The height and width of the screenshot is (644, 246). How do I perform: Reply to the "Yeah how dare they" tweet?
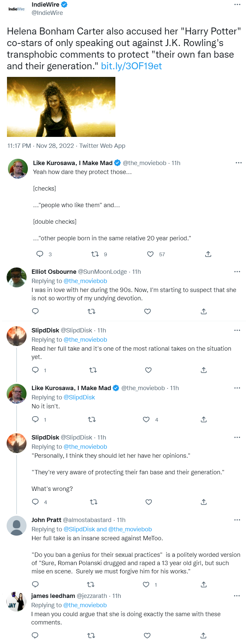click(40, 254)
